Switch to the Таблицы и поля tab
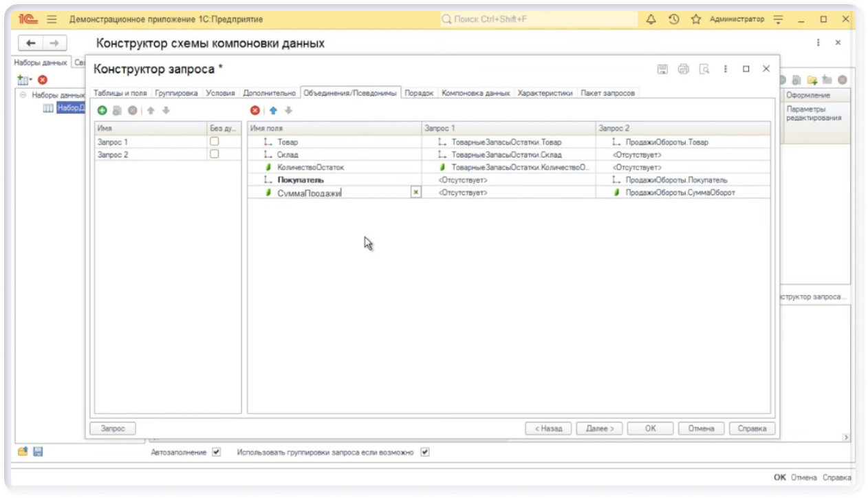This screenshot has width=868, height=498. pyautogui.click(x=120, y=93)
